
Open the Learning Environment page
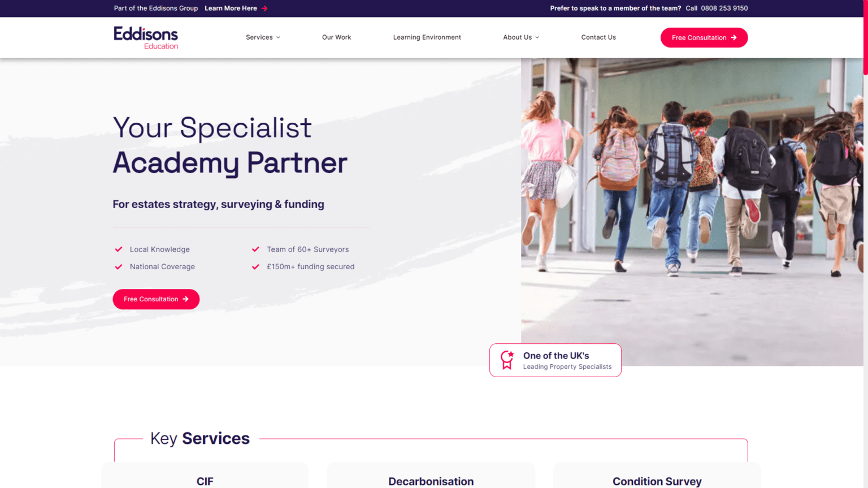point(427,37)
